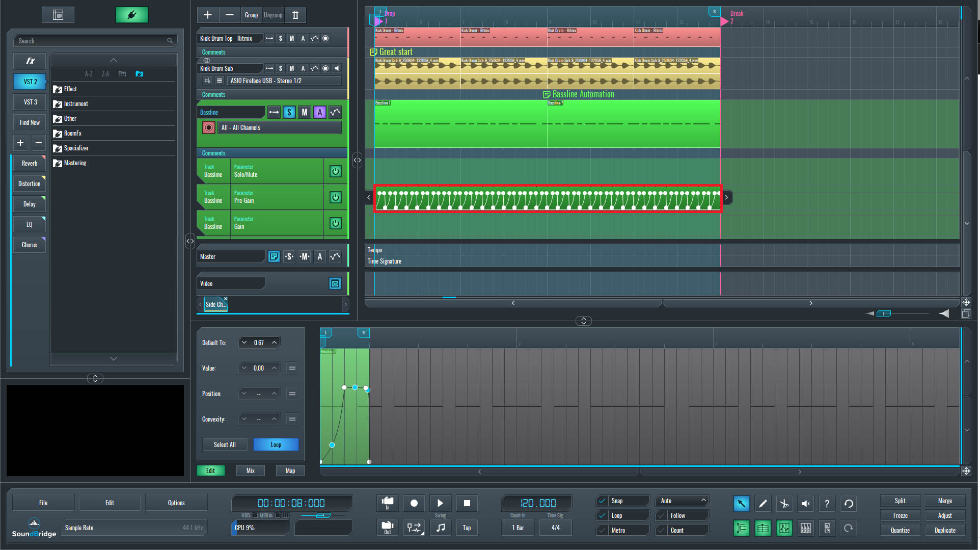Click the file browser panel icon
The image size is (980, 550).
pos(58,15)
